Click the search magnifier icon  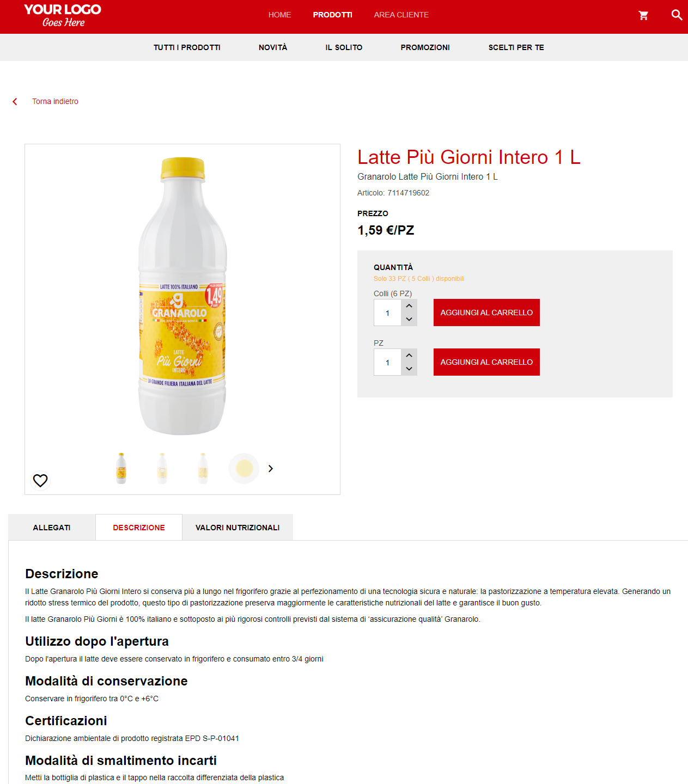coord(677,15)
